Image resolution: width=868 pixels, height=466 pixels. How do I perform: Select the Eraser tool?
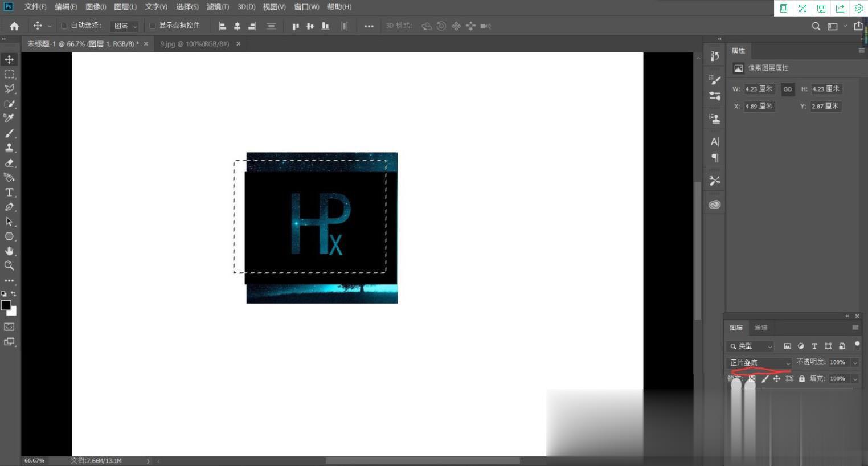(9, 162)
